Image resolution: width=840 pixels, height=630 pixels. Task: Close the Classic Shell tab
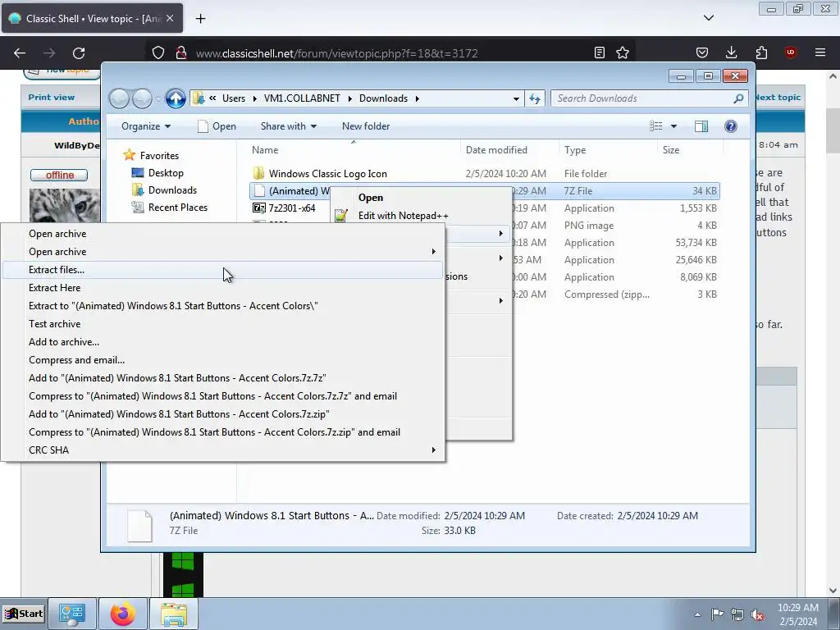point(170,18)
